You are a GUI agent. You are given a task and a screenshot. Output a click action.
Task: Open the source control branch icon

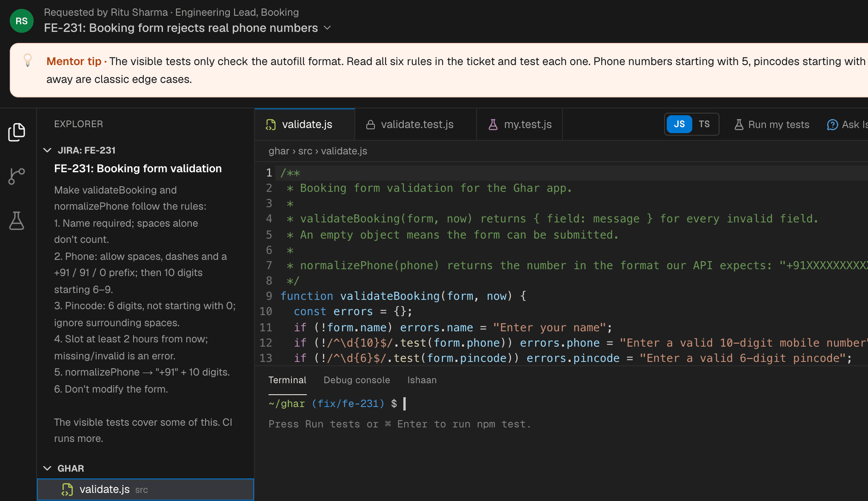[x=17, y=176]
